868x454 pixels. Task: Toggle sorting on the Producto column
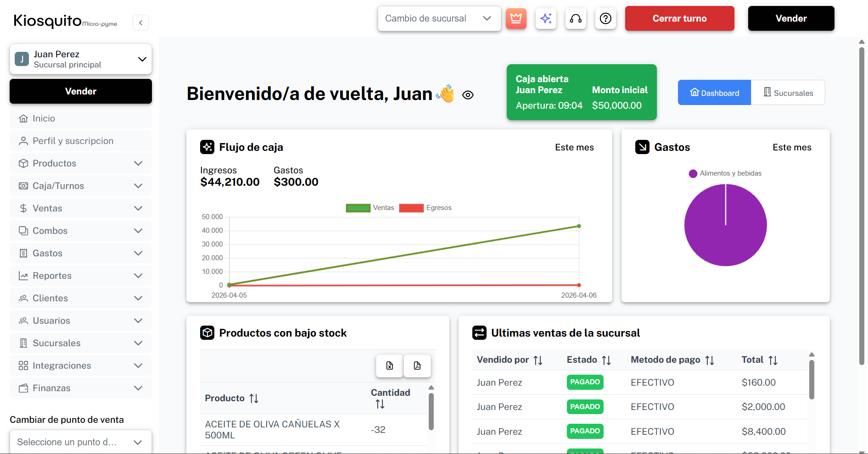tap(254, 398)
